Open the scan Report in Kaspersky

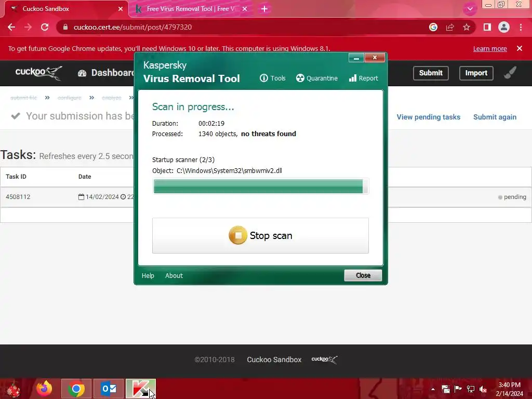pyautogui.click(x=363, y=78)
